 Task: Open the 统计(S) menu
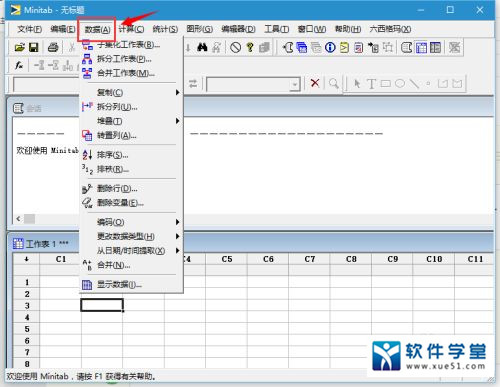pyautogui.click(x=165, y=29)
